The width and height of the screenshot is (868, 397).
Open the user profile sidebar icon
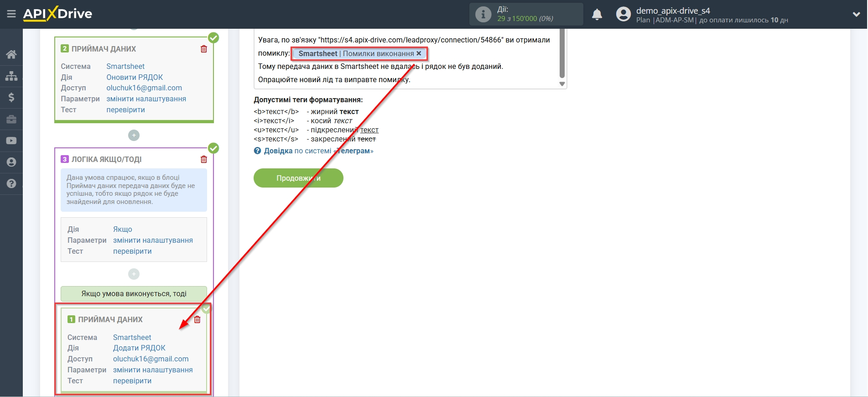click(11, 162)
